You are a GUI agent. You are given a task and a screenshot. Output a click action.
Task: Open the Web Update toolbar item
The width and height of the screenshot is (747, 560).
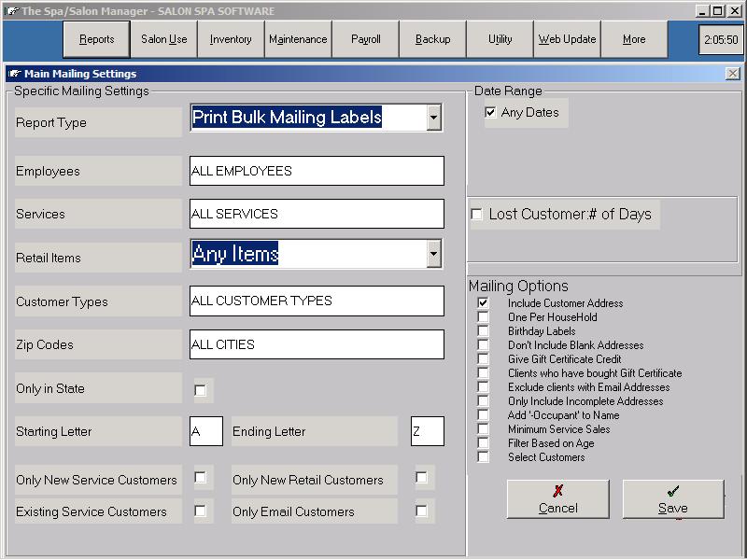(567, 39)
